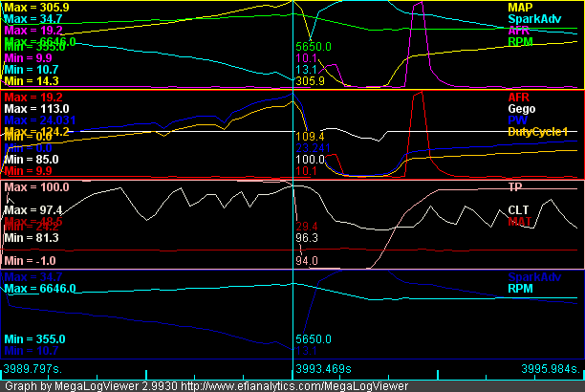Click the 3995.984s end time label
This screenshot has width=585, height=392.
550,368
